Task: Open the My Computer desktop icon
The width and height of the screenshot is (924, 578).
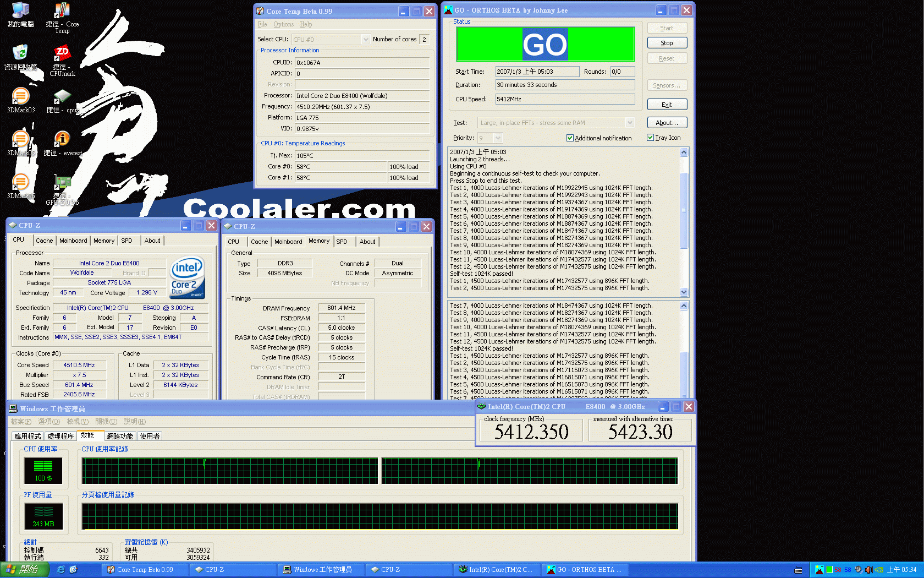Action: coord(20,14)
